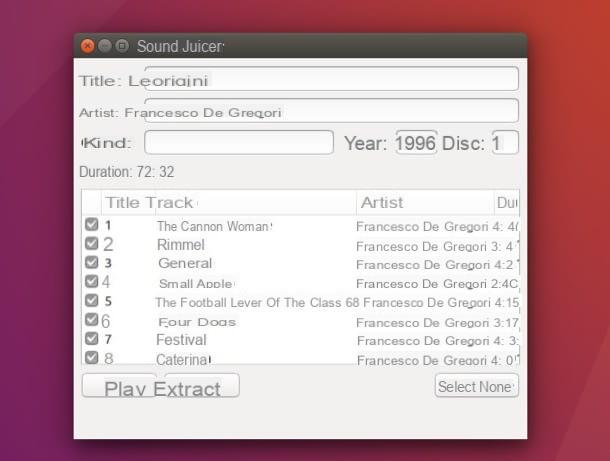Image resolution: width=610 pixels, height=461 pixels.
Task: Deselect track 6 Four Dogs checkbox
Action: [x=91, y=320]
